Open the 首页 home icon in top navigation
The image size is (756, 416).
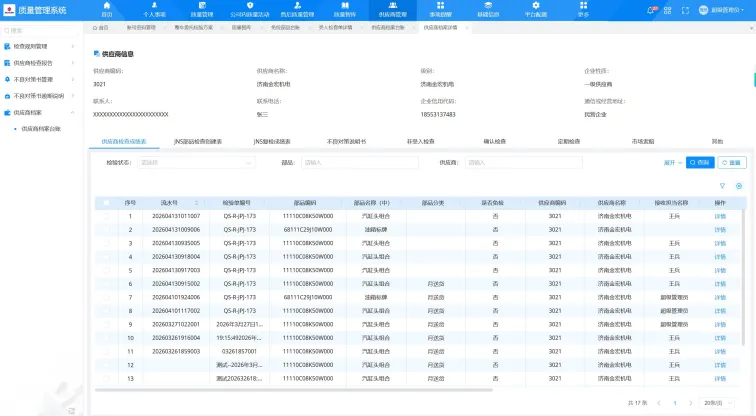tap(106, 11)
